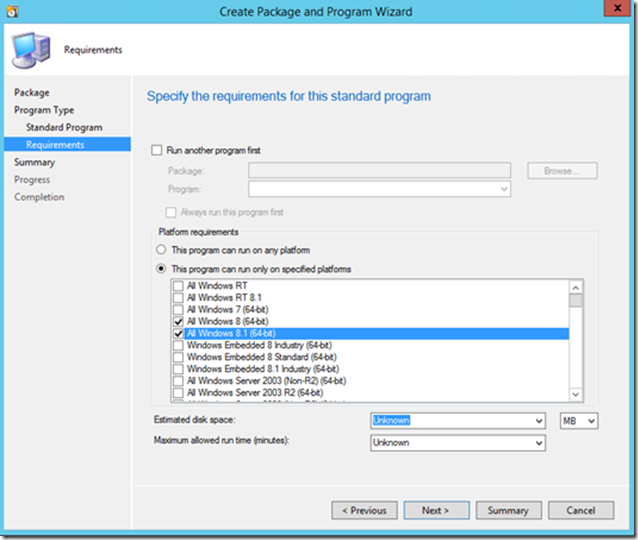Viewport: 638px width, 540px height.
Task: Click the Summary button at bottom
Action: pyautogui.click(x=509, y=510)
